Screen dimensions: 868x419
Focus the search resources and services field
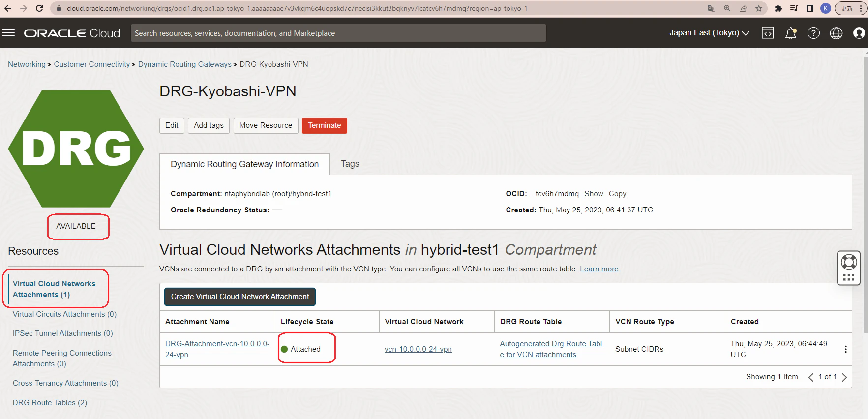(x=338, y=33)
